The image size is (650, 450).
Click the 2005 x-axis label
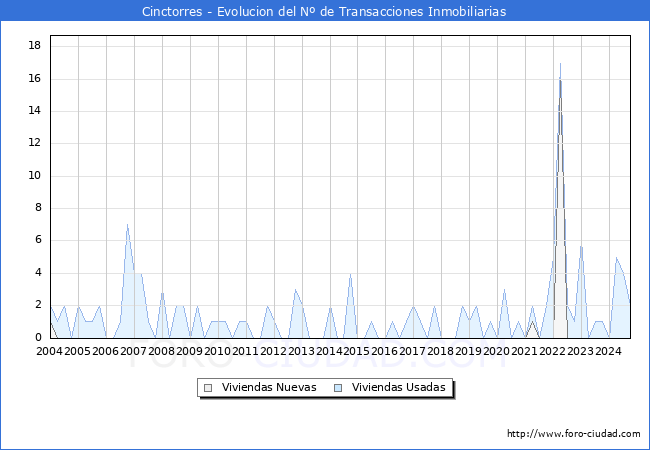[x=78, y=351]
